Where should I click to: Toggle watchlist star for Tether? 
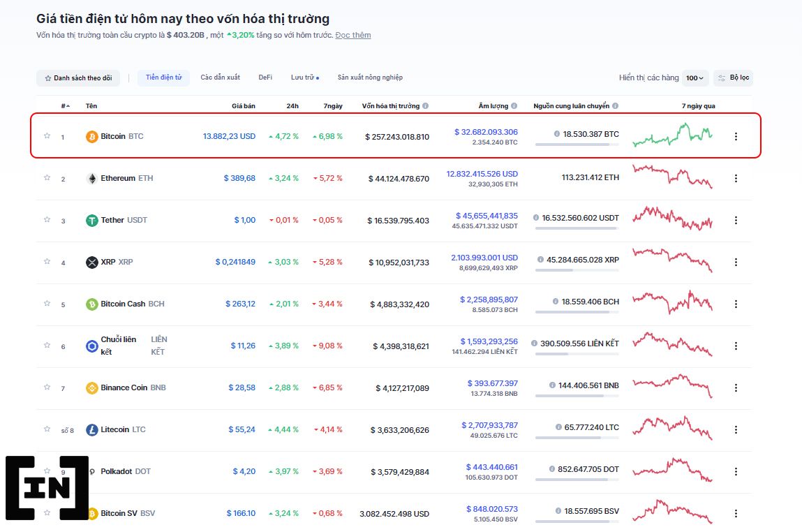pos(47,220)
